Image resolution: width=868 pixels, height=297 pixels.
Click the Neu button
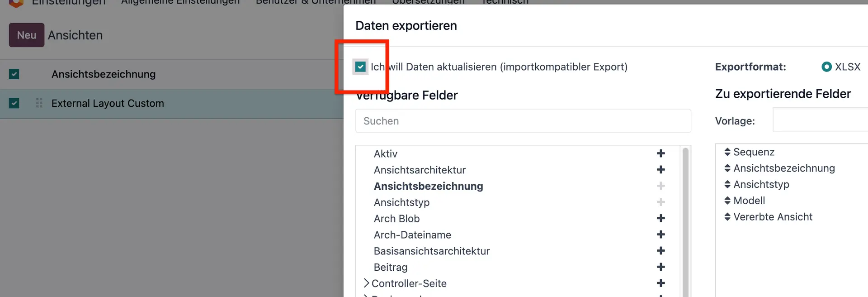click(26, 35)
